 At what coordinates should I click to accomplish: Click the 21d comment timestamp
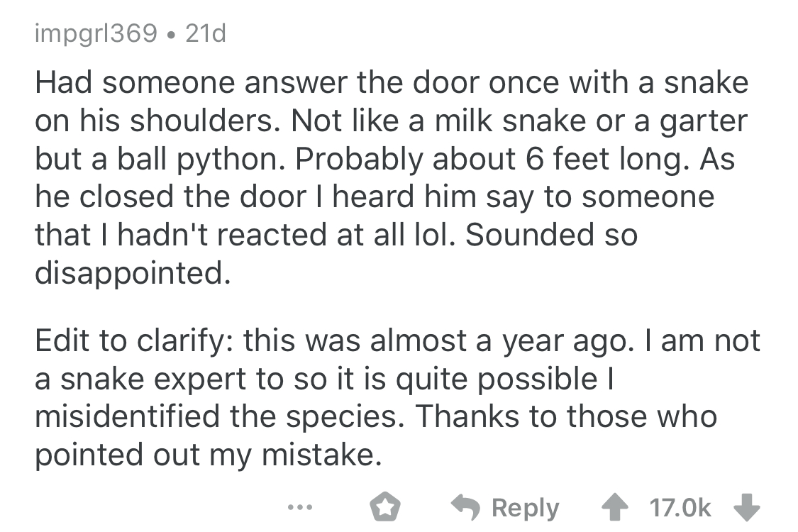pos(204,33)
